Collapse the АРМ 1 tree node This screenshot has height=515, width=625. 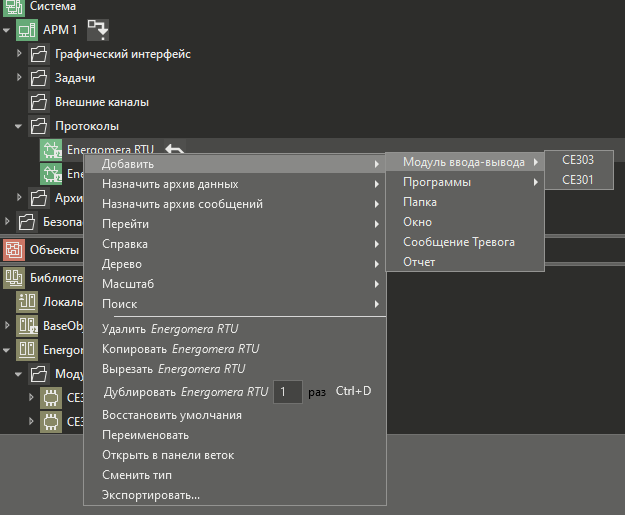coord(7,30)
